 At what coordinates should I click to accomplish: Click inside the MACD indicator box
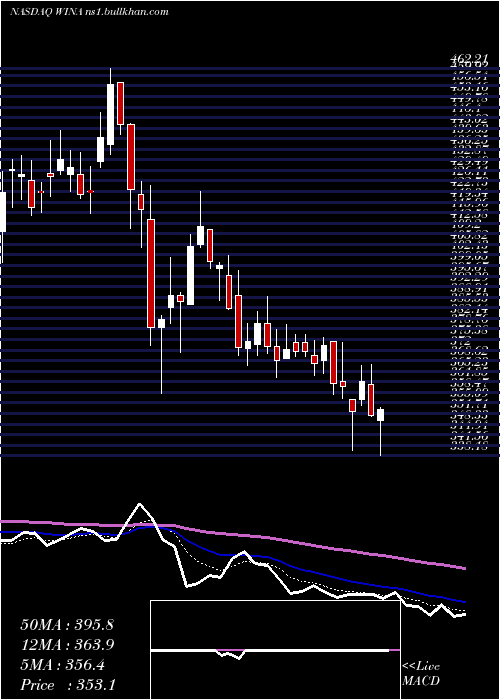pyautogui.click(x=275, y=650)
